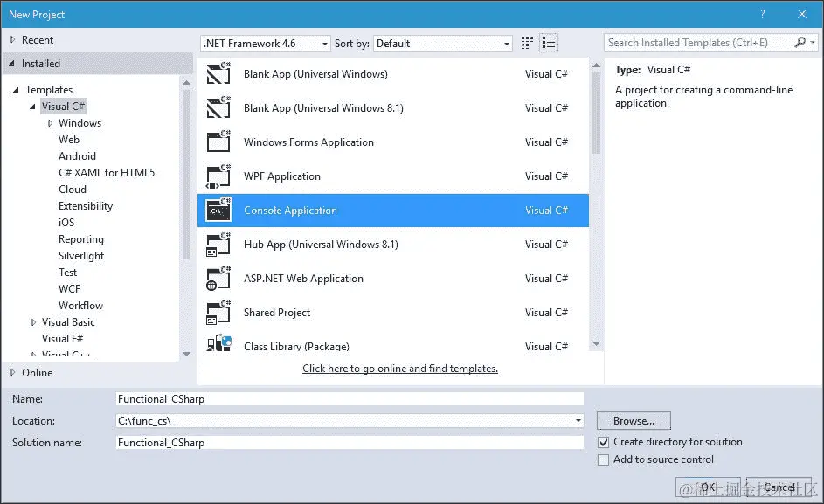The image size is (824, 504).
Task: Open the search options dropdown arrow
Action: [813, 42]
